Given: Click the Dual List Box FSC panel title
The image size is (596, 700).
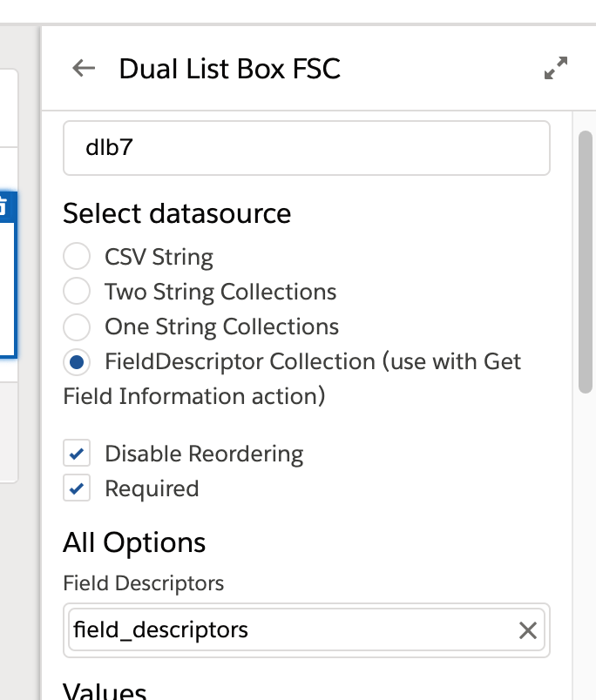Looking at the screenshot, I should tap(229, 68).
